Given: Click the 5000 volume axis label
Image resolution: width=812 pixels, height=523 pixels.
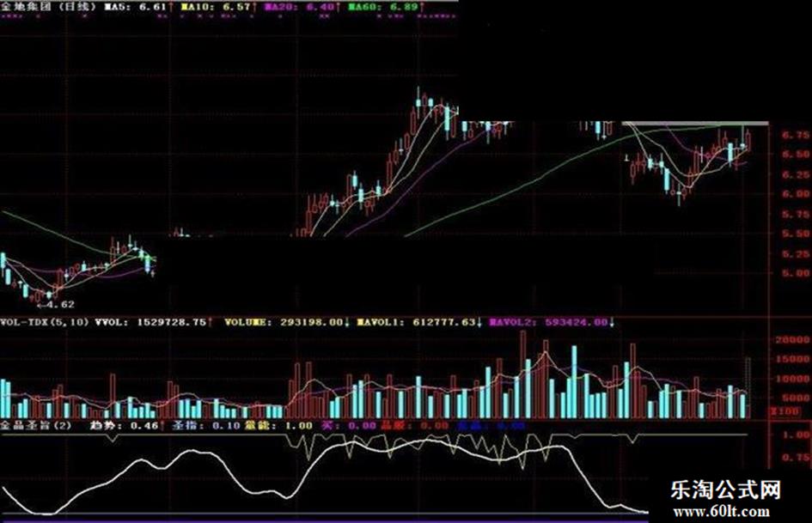Looking at the screenshot, I should pyautogui.click(x=796, y=398).
